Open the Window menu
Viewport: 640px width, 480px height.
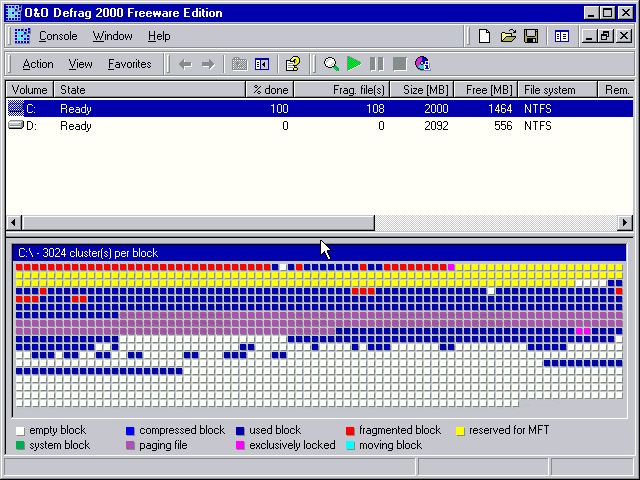point(112,36)
